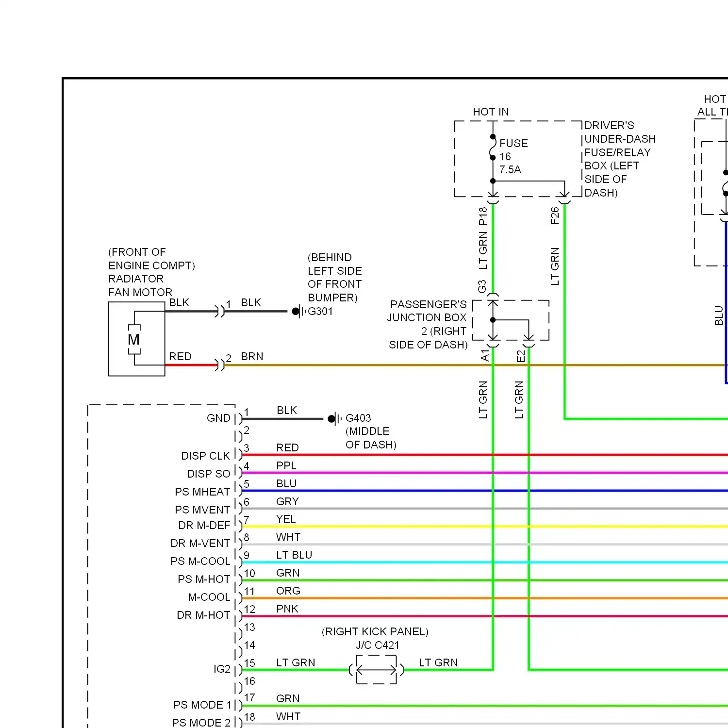Select the vertical LT GRN label below F26
This screenshot has height=728, width=728.
pyautogui.click(x=555, y=266)
